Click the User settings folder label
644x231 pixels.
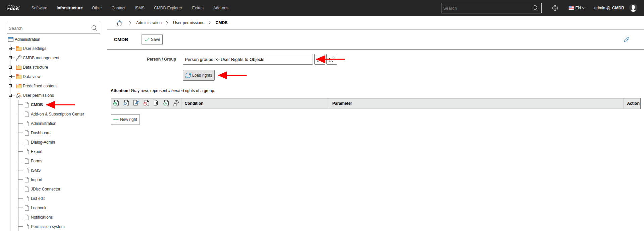[35, 49]
